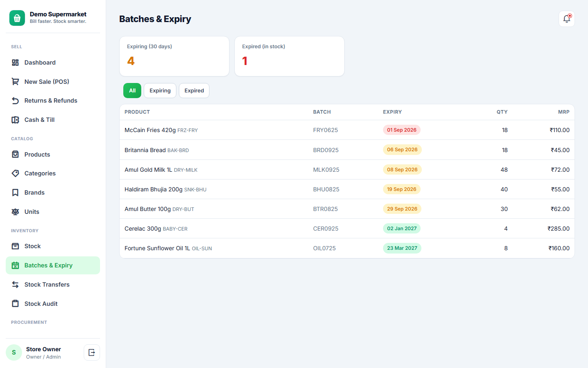Screen dimensions: 588x368
Task: Click the 19 Sep 2026 expiry badge
Action: [402, 189]
